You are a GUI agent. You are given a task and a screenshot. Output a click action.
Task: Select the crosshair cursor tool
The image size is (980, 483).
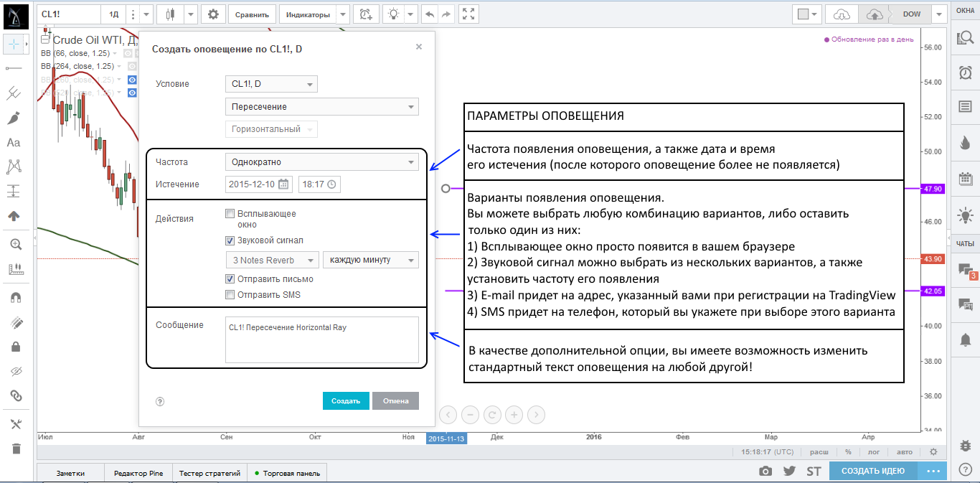(13, 44)
